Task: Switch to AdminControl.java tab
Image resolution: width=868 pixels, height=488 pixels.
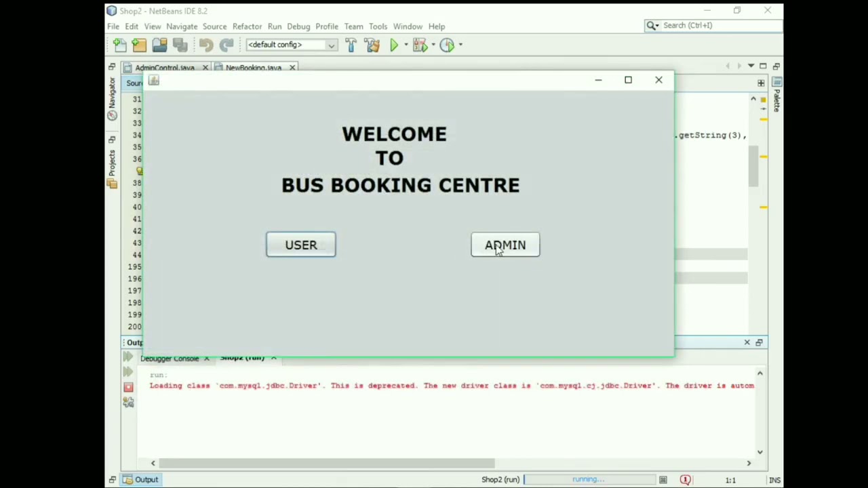Action: [x=164, y=68]
